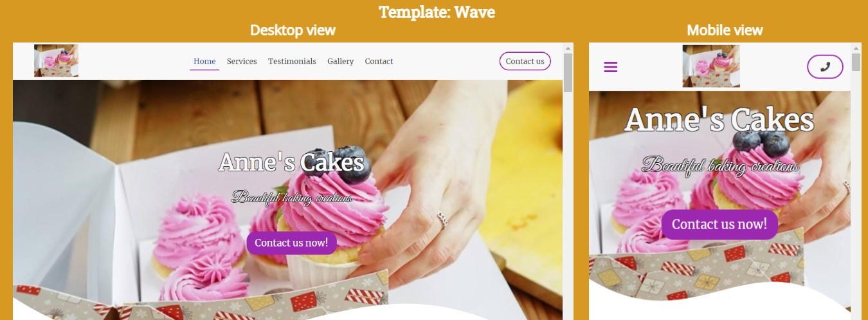868x320 pixels.
Task: Click the mobile header cupcake logo
Action: (x=711, y=66)
